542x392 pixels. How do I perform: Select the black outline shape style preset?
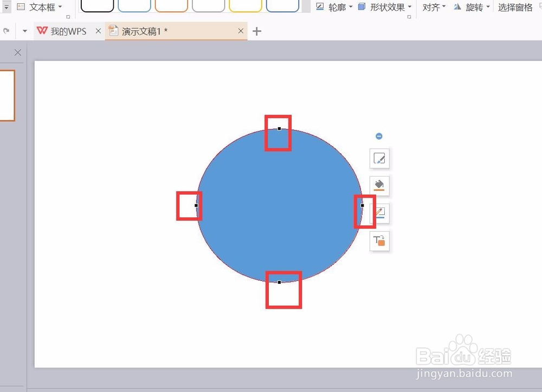pos(97,5)
